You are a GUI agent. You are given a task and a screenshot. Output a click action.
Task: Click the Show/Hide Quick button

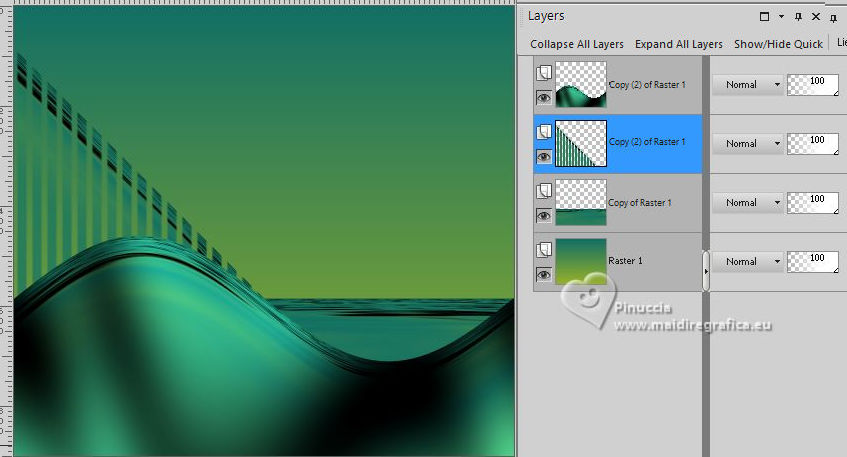(x=778, y=44)
